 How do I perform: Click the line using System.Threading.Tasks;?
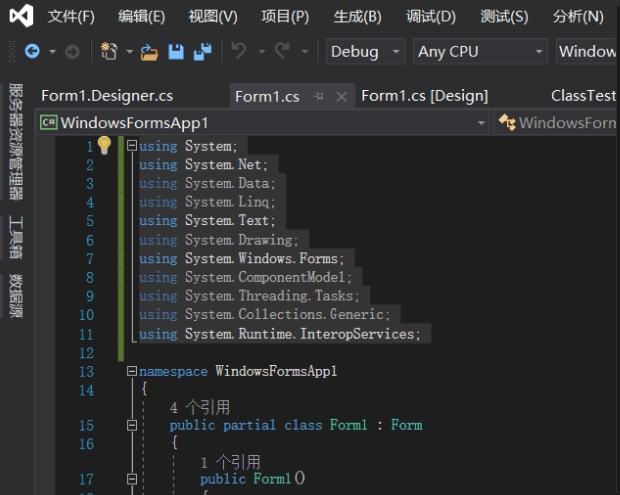coord(249,296)
